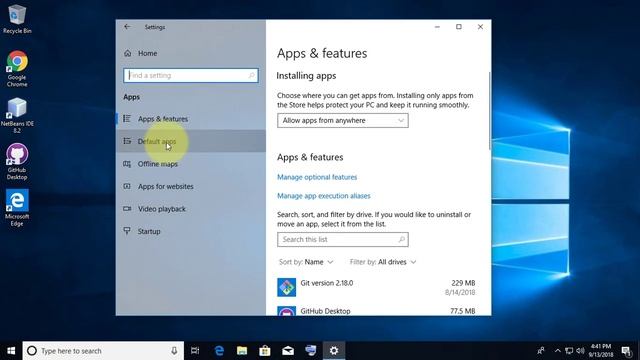Select the GitHub Desktop shortcut on the desktop
This screenshot has width=640, height=360.
pos(17,162)
